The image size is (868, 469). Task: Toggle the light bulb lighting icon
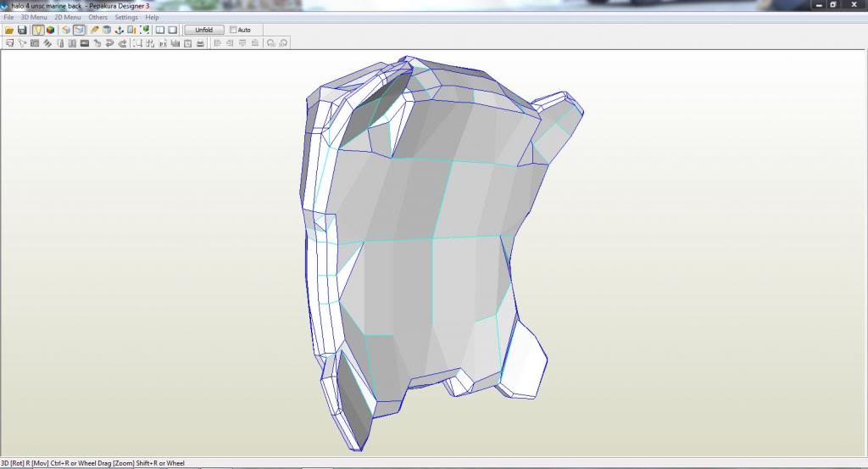[37, 30]
